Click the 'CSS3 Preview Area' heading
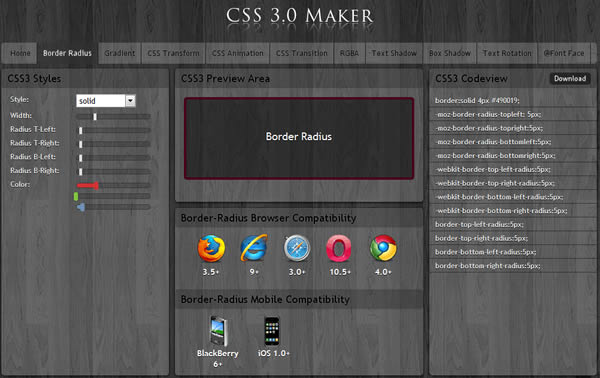This screenshot has height=378, width=600. 225,78
